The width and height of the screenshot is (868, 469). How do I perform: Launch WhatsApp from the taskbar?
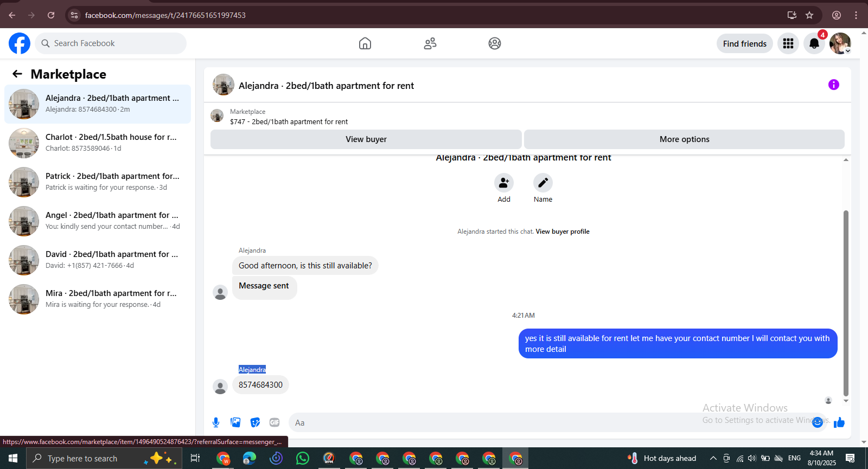click(303, 458)
